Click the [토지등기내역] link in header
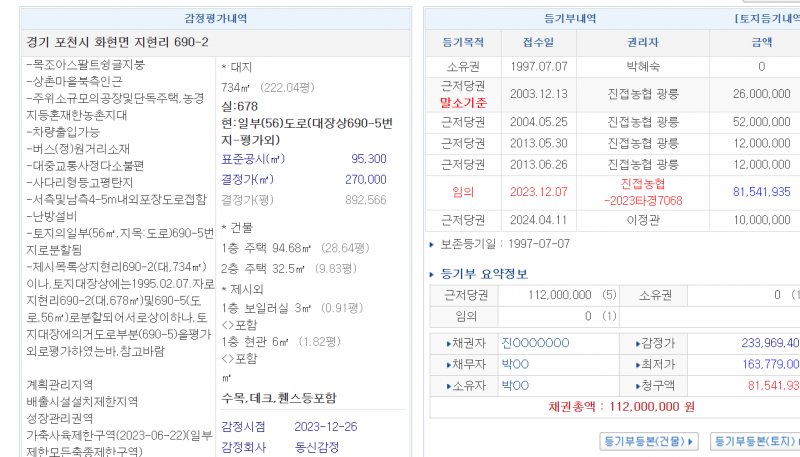This screenshot has width=800, height=457. (754, 18)
